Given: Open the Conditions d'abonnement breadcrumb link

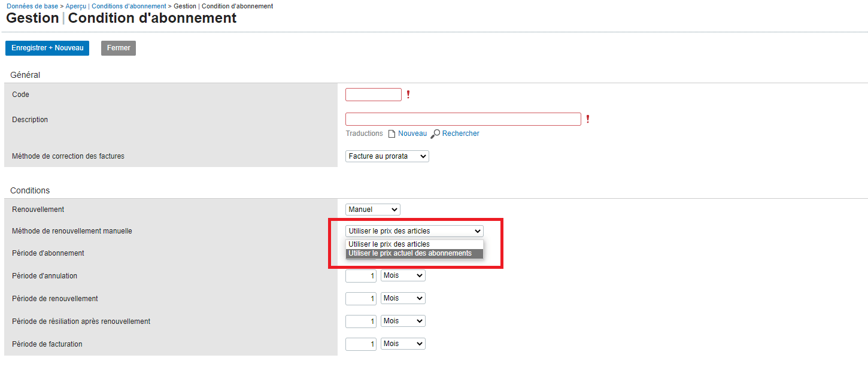Looking at the screenshot, I should 129,6.
